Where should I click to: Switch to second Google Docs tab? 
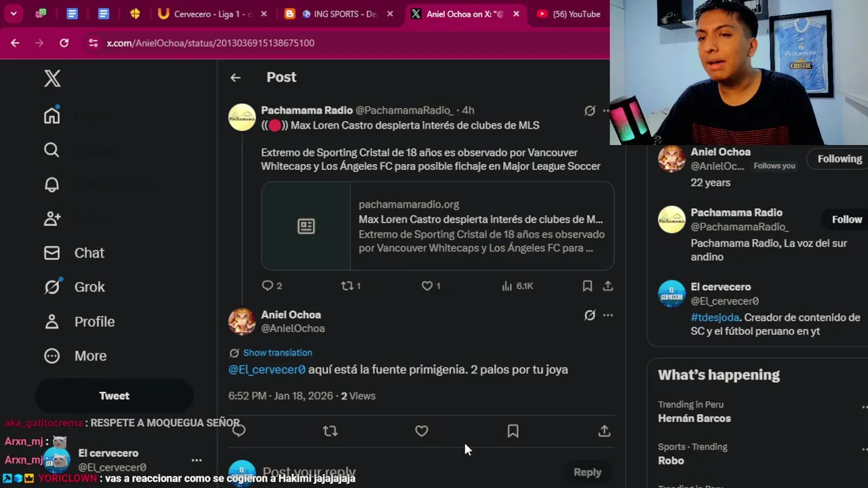[104, 14]
